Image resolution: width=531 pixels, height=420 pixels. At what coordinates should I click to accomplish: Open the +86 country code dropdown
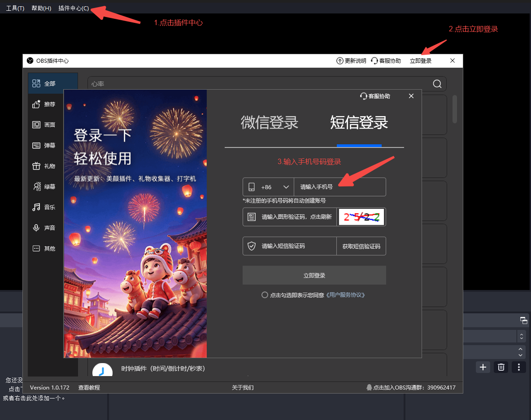[269, 187]
